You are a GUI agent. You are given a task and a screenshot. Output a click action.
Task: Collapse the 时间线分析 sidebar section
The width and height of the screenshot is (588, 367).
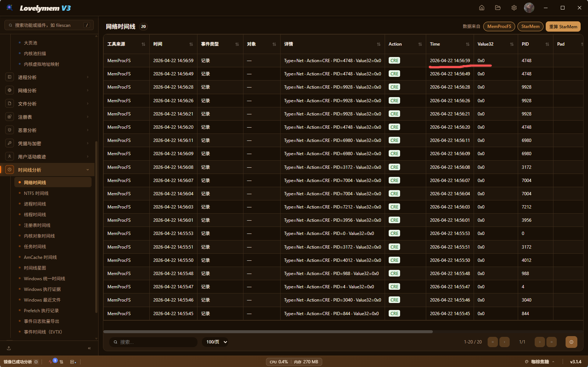[48, 170]
